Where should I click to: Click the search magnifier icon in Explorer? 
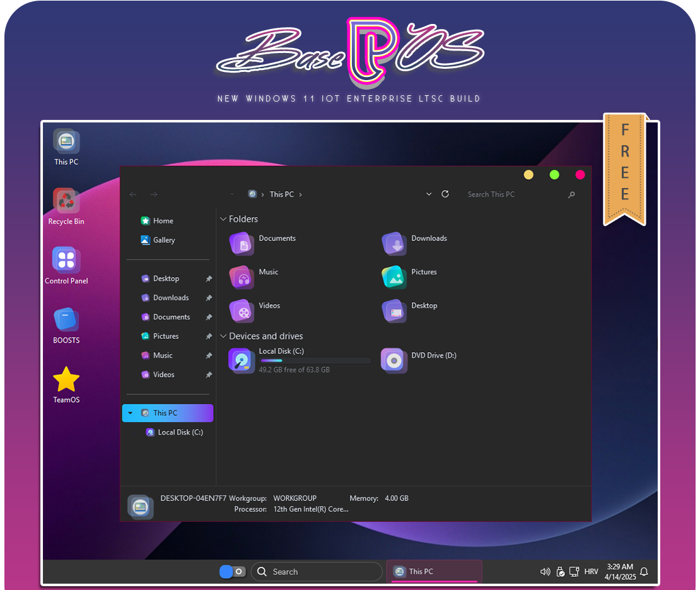point(571,195)
